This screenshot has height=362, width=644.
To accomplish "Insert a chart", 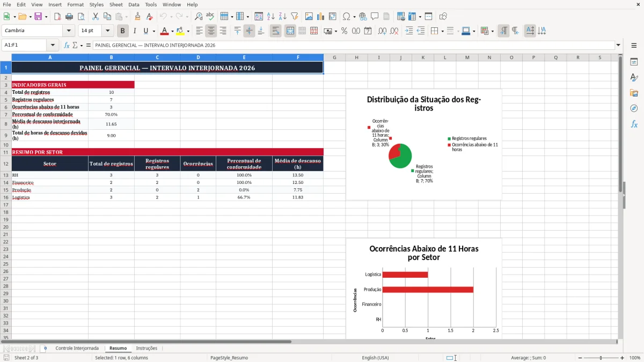I will [321, 17].
